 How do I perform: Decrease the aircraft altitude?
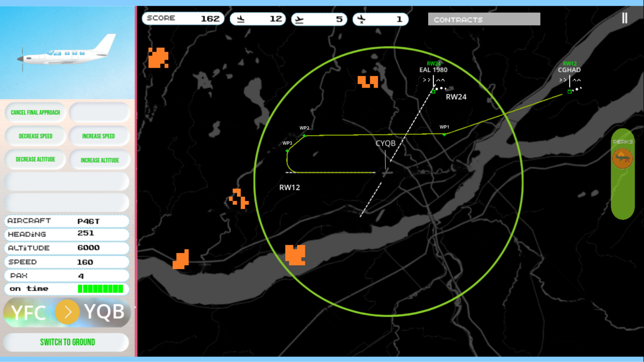point(35,160)
